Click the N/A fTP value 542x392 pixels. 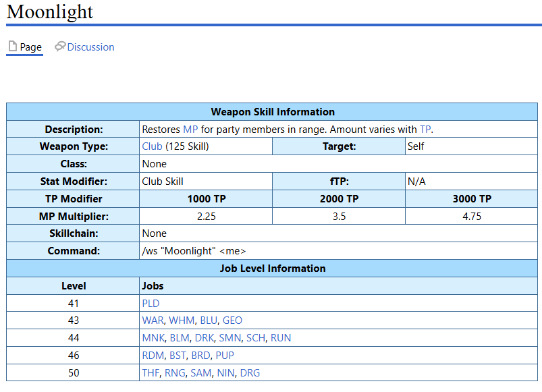(416, 181)
